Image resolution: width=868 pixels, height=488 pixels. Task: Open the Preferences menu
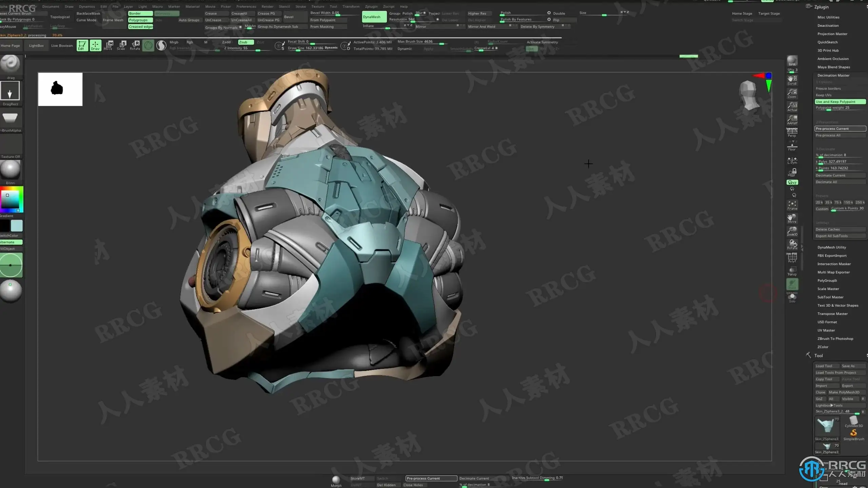tap(246, 6)
